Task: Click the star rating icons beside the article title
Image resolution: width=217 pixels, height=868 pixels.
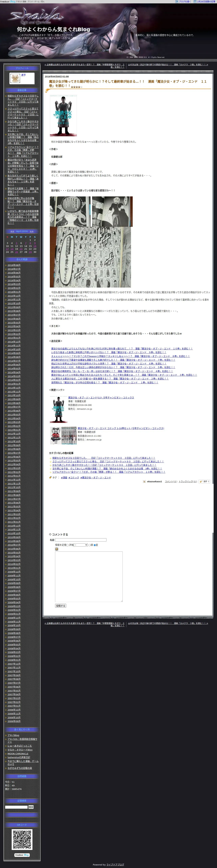Action: point(77,87)
